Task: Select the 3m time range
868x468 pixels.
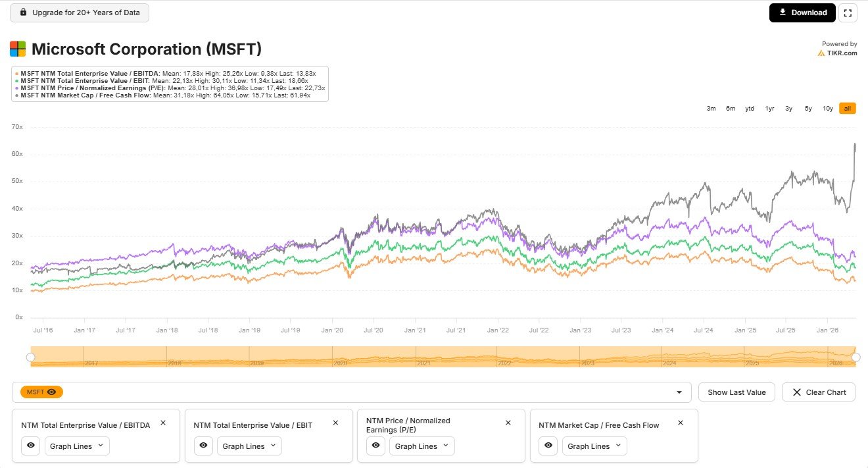Action: 711,109
